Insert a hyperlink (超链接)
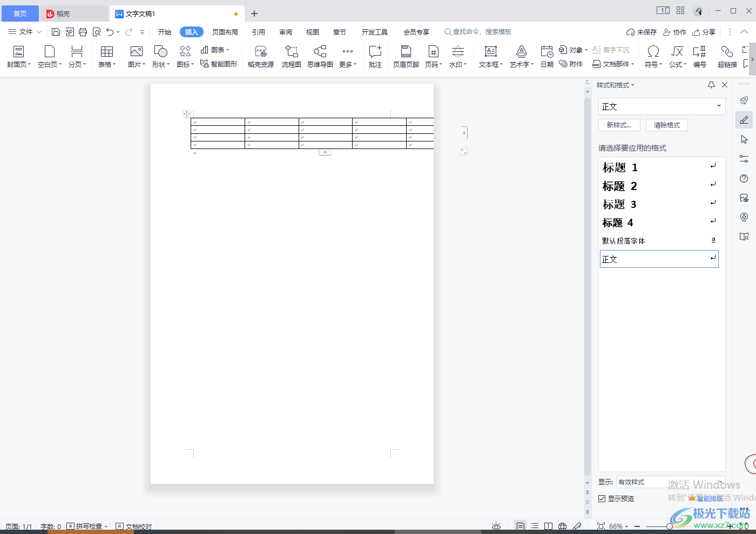 point(727,56)
